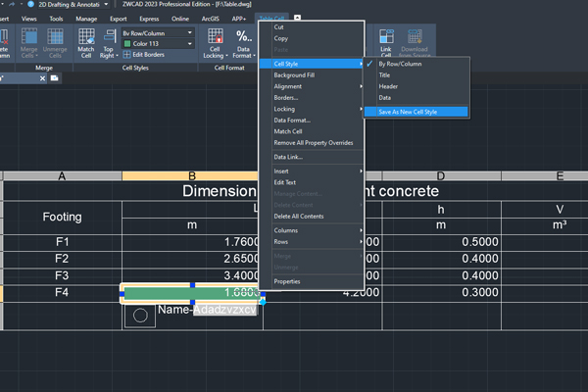The image size is (588, 392).
Task: Open the Online ribbon tab
Action: click(180, 19)
